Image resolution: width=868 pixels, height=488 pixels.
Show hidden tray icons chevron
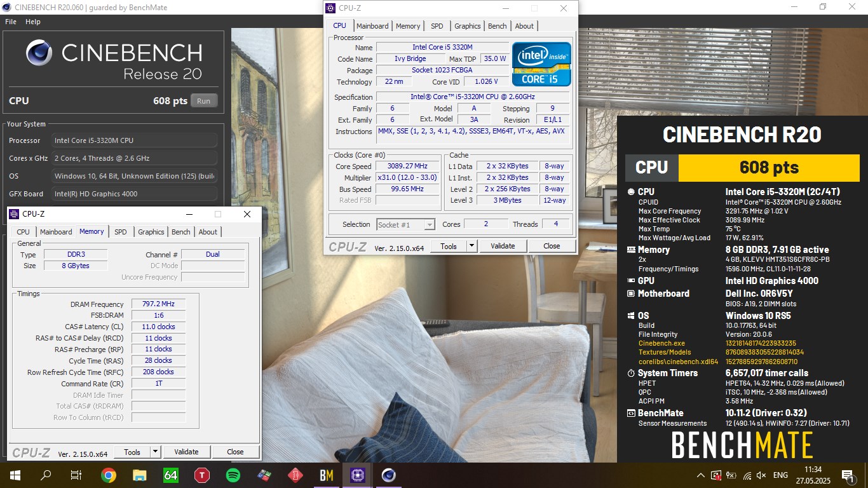click(x=701, y=475)
